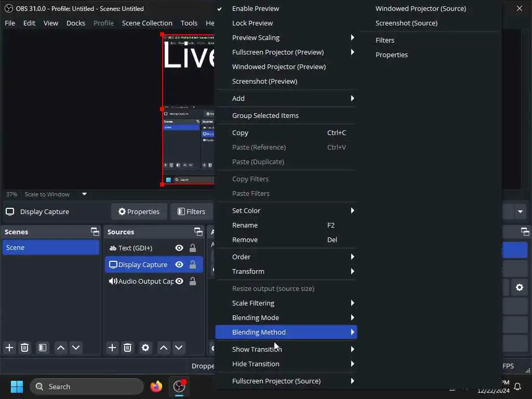Lock the Audio Output Capture source
This screenshot has height=399, width=532.
(x=193, y=281)
